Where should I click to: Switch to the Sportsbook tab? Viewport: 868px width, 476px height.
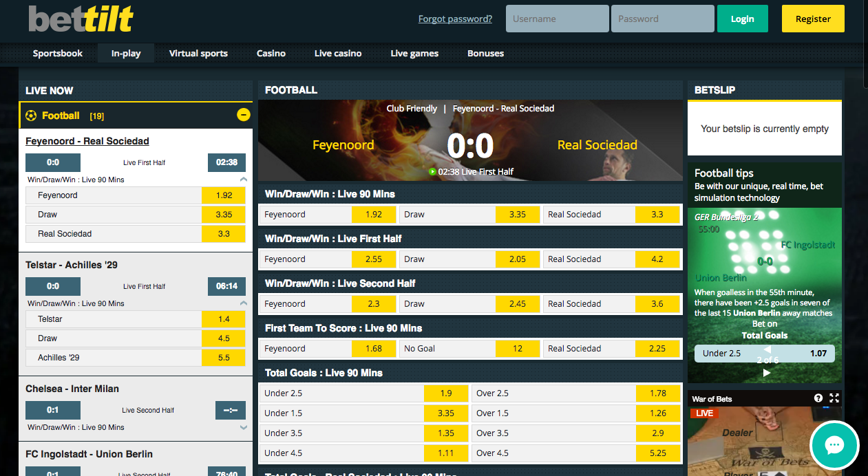point(58,53)
